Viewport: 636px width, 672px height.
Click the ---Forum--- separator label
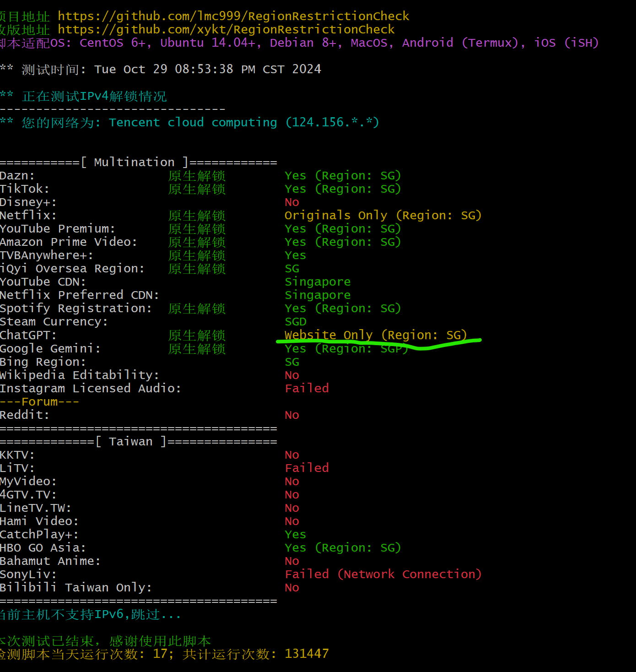coord(39,401)
